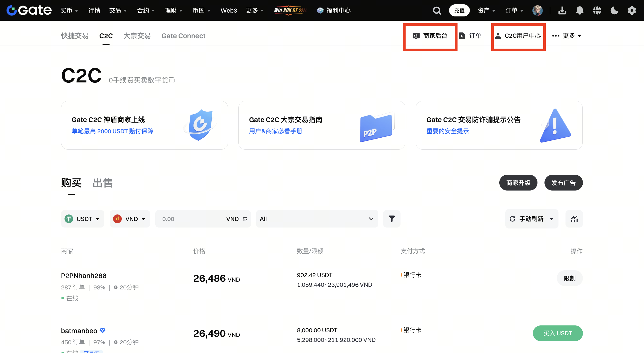Switch to the 大宗交易 tab

click(x=137, y=36)
